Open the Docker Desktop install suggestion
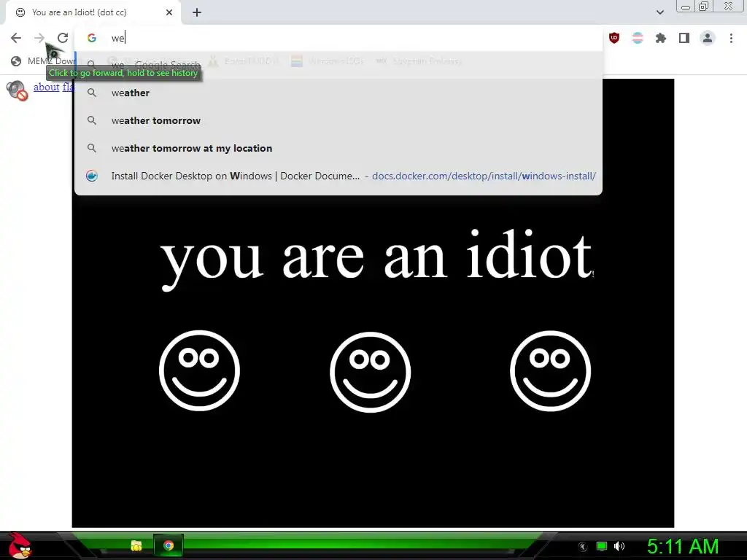Image resolution: width=747 pixels, height=560 pixels. pyautogui.click(x=338, y=176)
